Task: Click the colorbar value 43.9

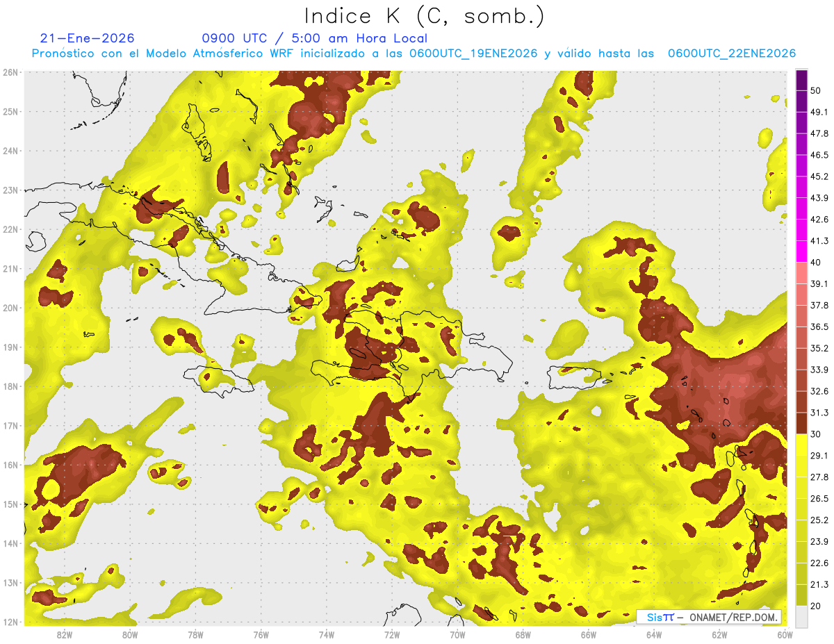Action: (x=819, y=198)
